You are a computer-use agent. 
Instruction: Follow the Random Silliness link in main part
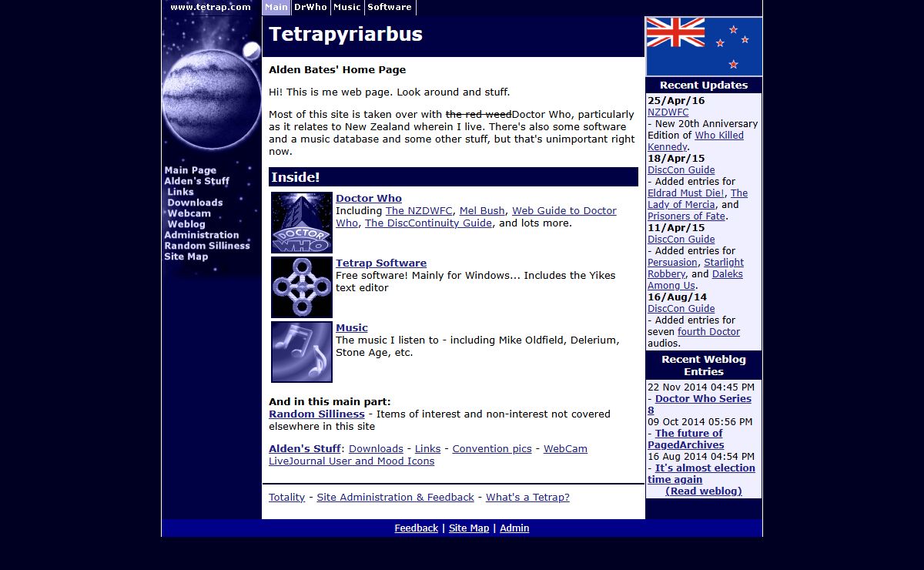click(x=316, y=414)
